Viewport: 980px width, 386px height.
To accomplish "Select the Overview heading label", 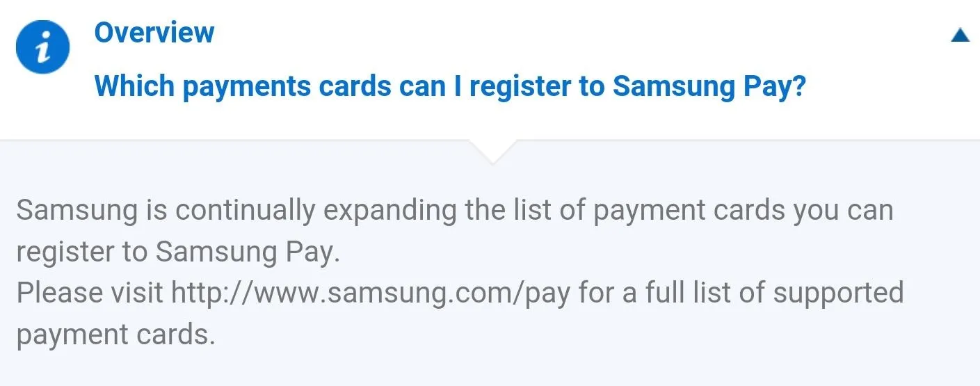I will (154, 33).
